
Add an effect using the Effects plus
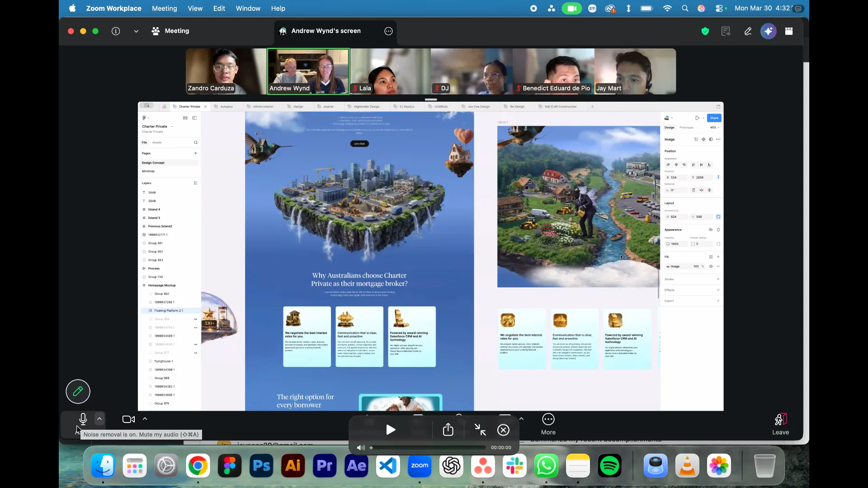pyautogui.click(x=718, y=290)
